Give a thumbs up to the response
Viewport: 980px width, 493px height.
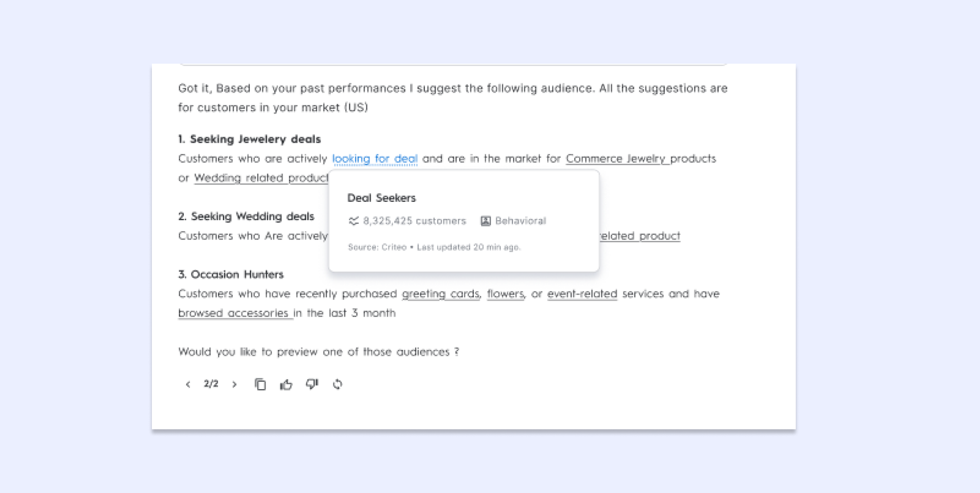tap(286, 385)
